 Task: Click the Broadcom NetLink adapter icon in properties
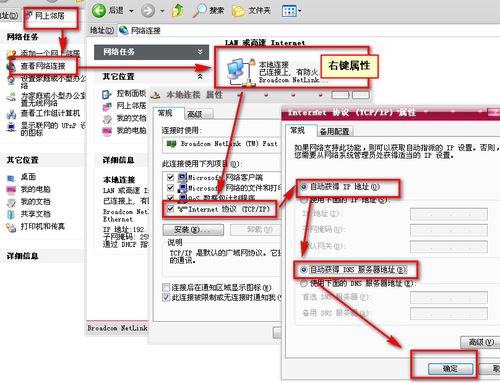coord(171,144)
